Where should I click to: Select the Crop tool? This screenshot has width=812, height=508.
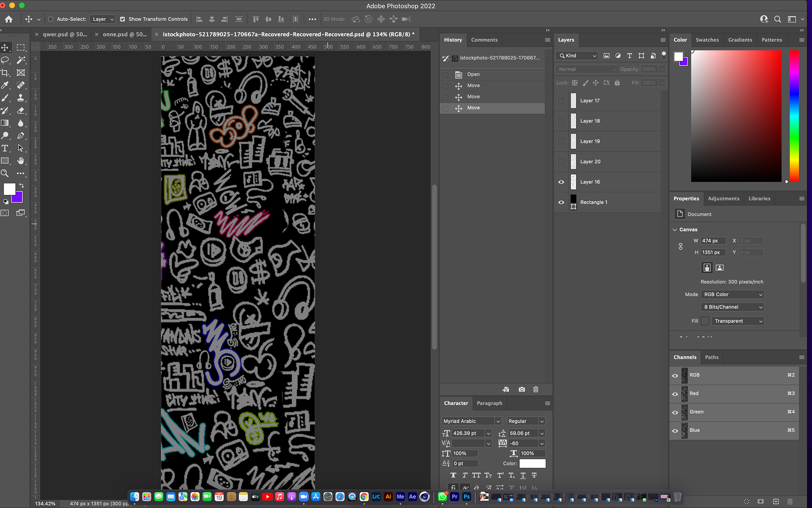coord(5,73)
